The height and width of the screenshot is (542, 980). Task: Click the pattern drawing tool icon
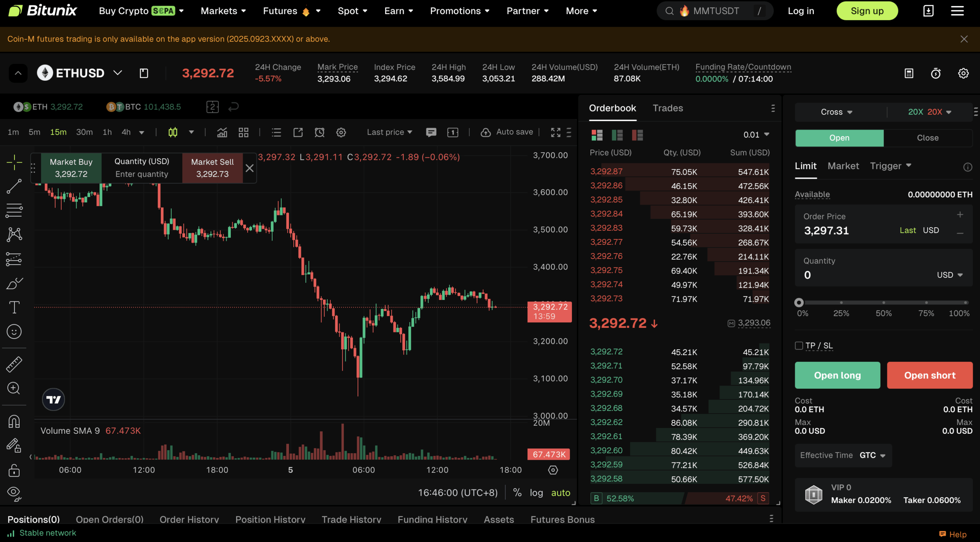(x=14, y=234)
